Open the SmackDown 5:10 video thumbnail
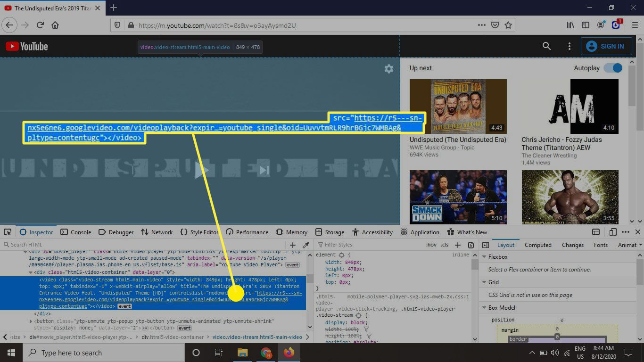 click(458, 197)
